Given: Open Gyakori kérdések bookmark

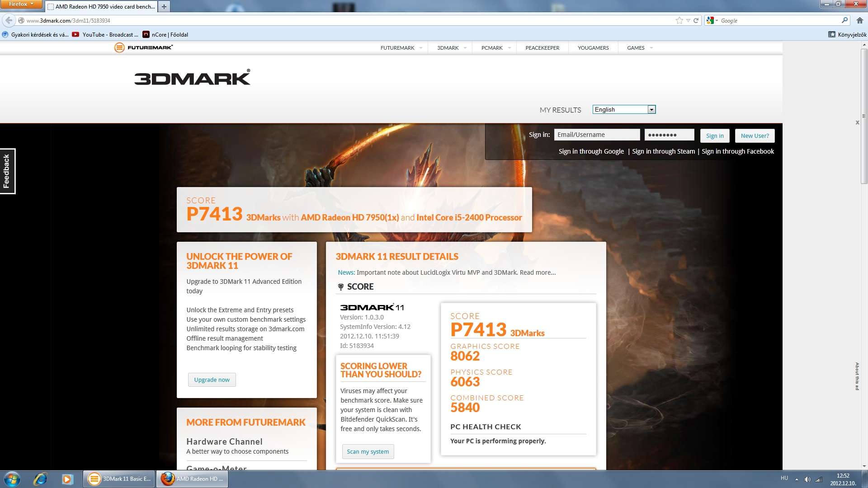Looking at the screenshot, I should (35, 34).
